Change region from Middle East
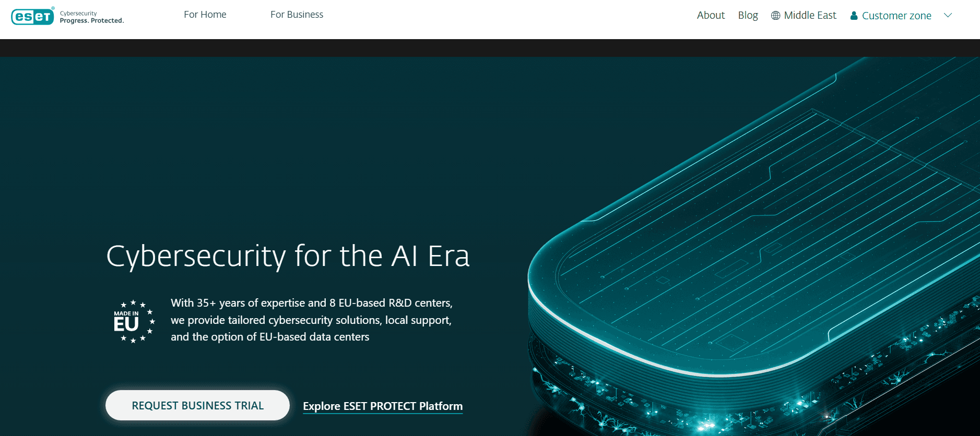This screenshot has width=980, height=436. click(810, 15)
